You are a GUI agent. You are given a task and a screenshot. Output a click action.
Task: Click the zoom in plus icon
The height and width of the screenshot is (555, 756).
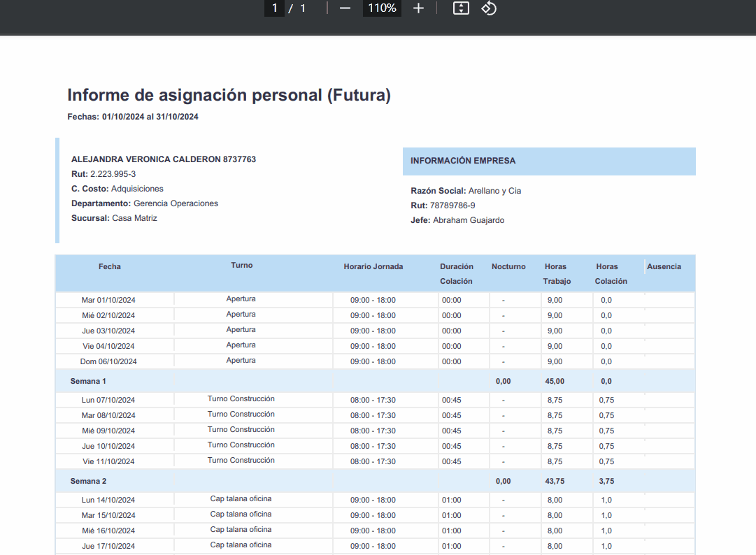(418, 8)
